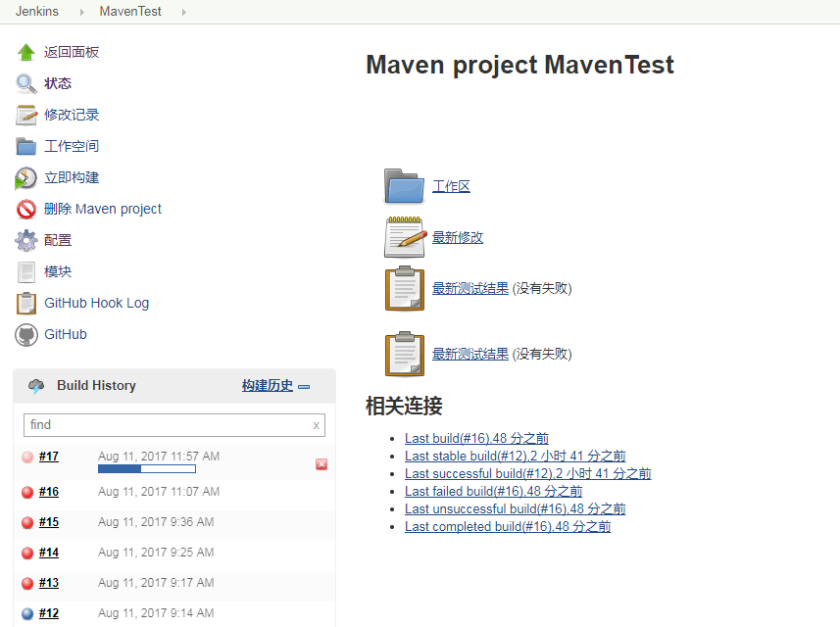Click the notepad changes icon in sidebar

[26, 115]
